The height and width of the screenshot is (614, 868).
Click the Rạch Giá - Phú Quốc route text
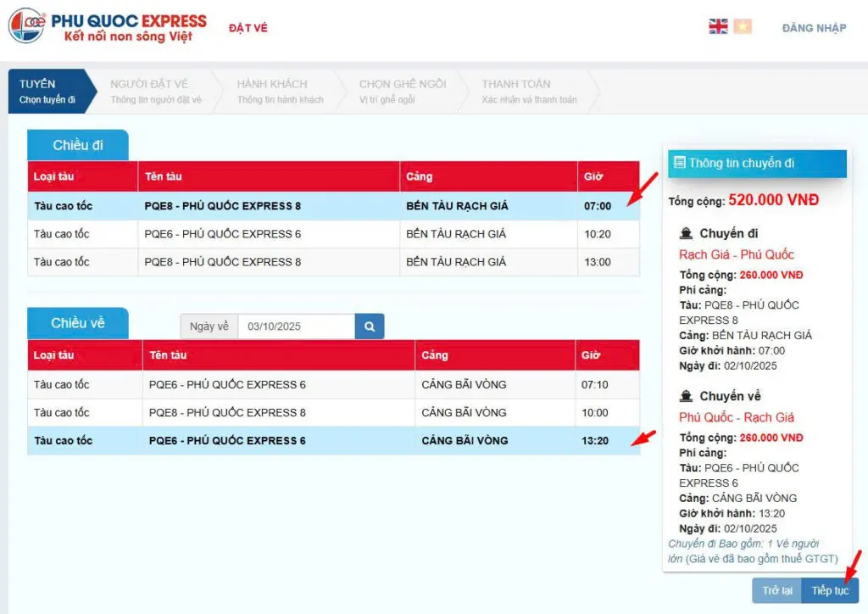tap(737, 254)
